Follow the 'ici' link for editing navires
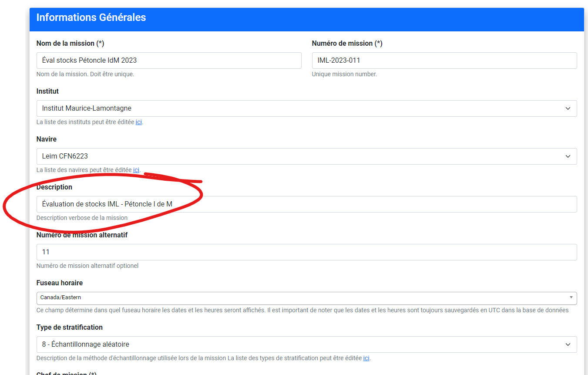588x375 pixels. (136, 170)
